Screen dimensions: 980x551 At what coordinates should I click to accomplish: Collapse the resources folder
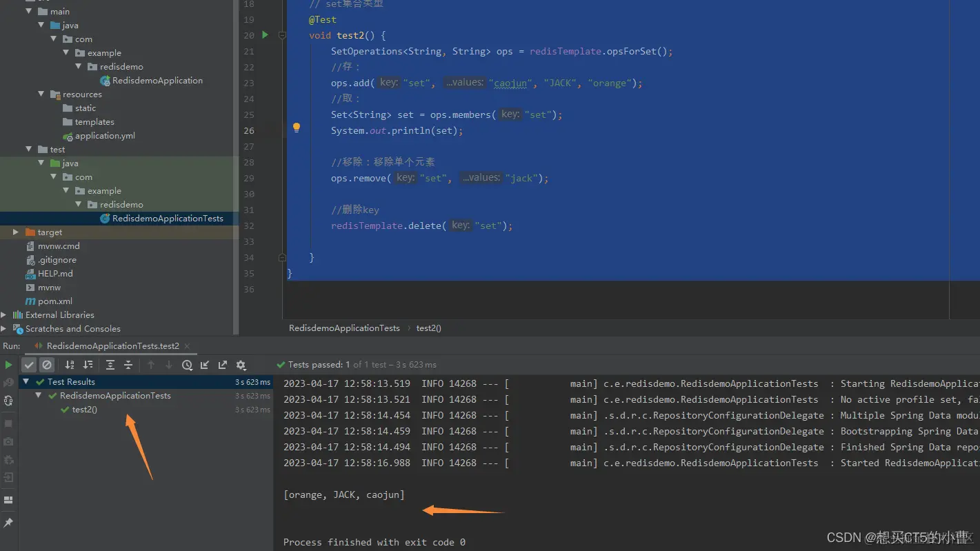click(x=41, y=94)
